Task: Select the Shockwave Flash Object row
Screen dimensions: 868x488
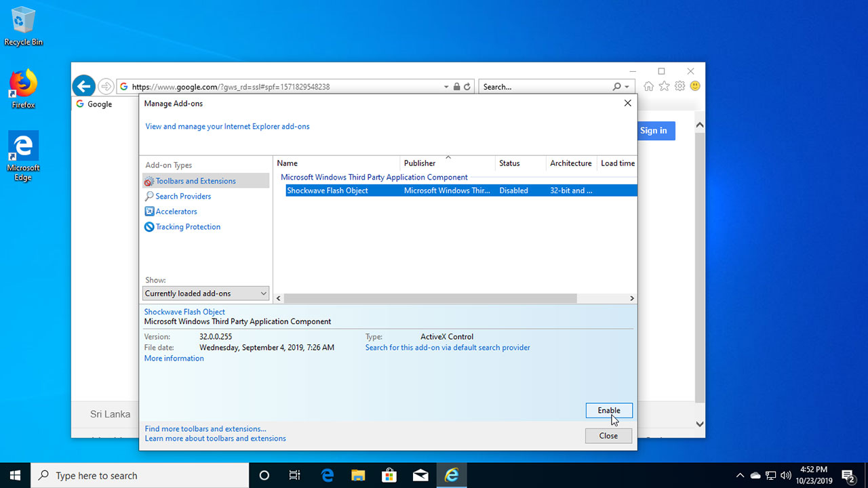Action: 461,190
